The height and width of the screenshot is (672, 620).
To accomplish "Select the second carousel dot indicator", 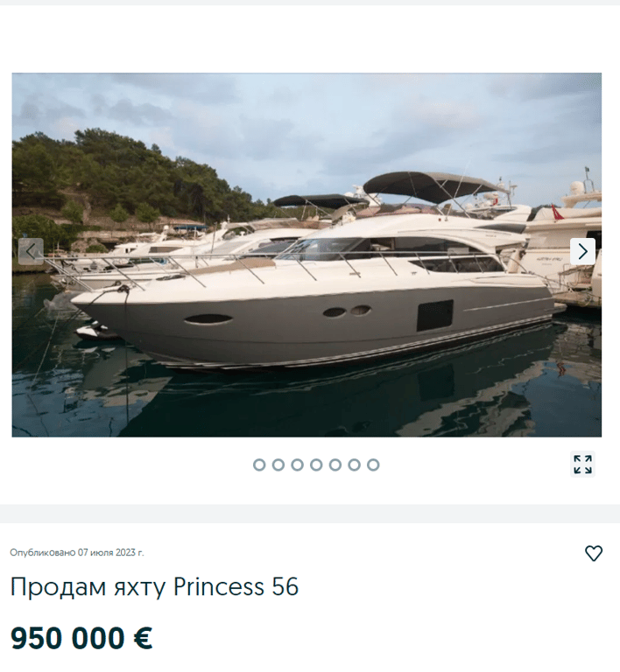I will pyautogui.click(x=278, y=465).
